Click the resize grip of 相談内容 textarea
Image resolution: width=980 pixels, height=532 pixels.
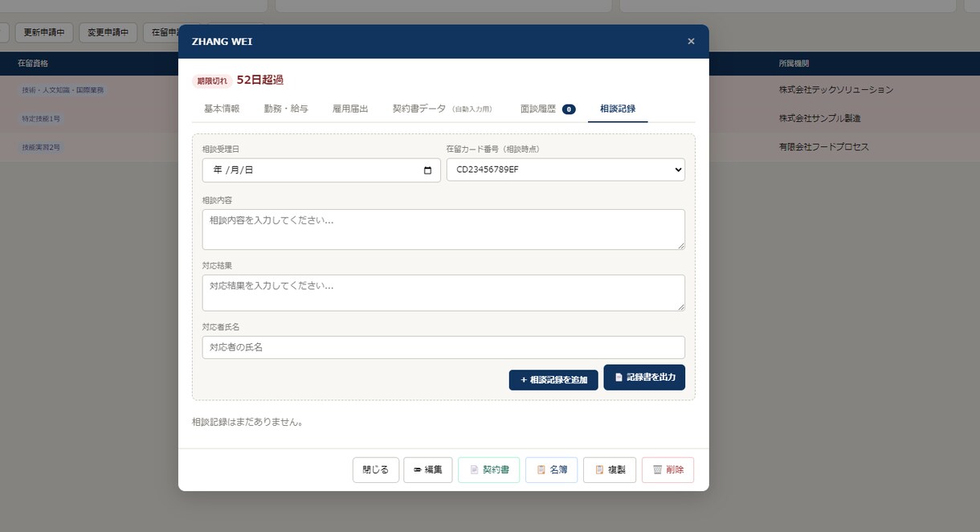coord(681,245)
